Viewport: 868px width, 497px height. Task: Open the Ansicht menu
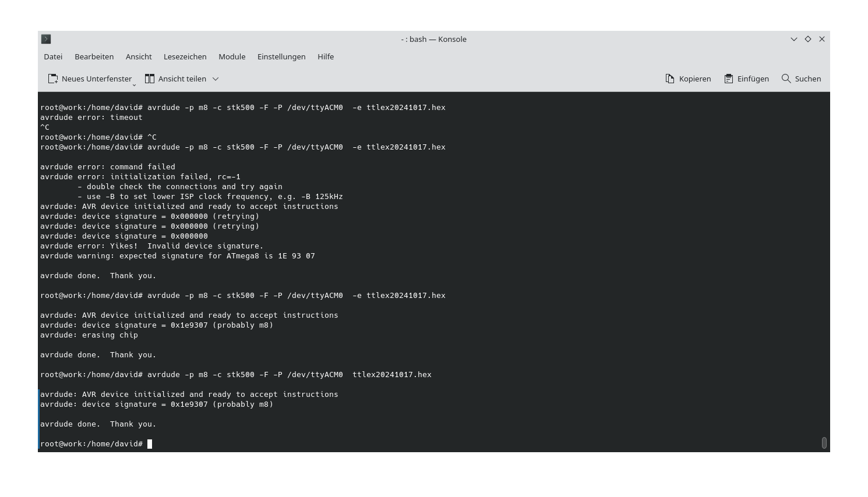[x=139, y=56]
